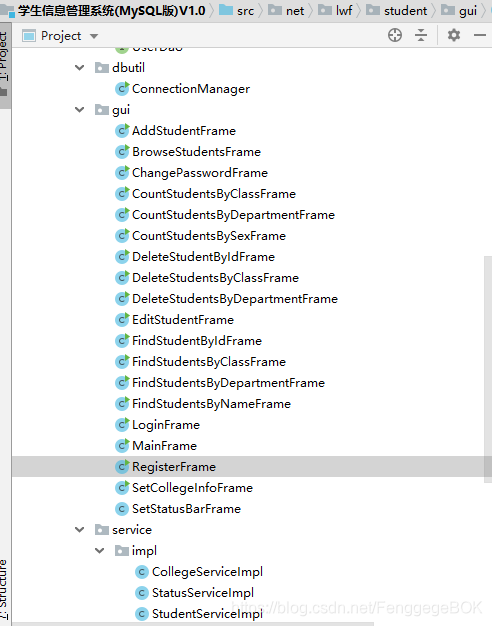Image resolution: width=492 pixels, height=626 pixels.
Task: Open the Structure side tab
Action: pos(4,590)
